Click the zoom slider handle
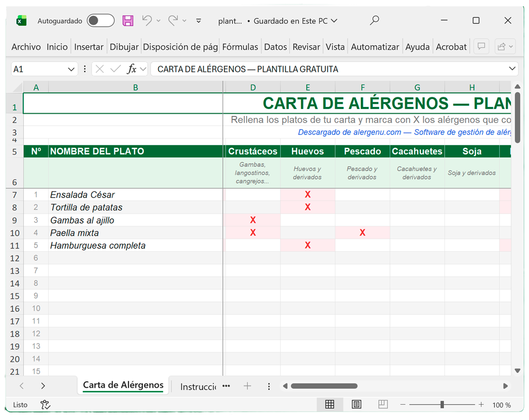Image resolution: width=529 pixels, height=420 pixels. point(442,405)
